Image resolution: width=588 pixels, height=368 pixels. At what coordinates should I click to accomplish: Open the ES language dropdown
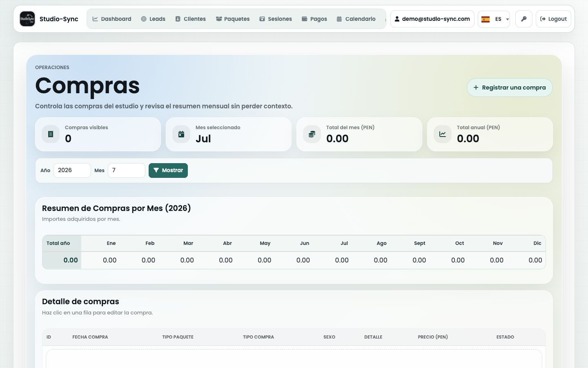click(x=494, y=19)
